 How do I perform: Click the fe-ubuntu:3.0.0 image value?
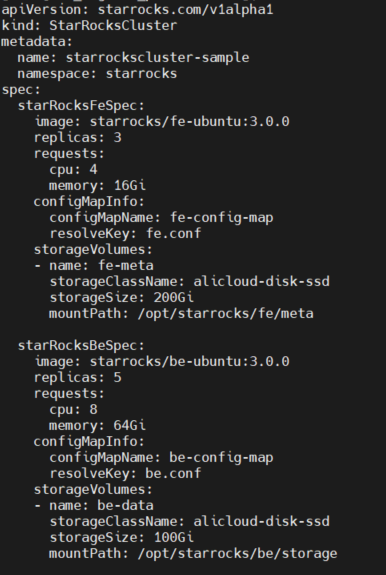coord(190,121)
